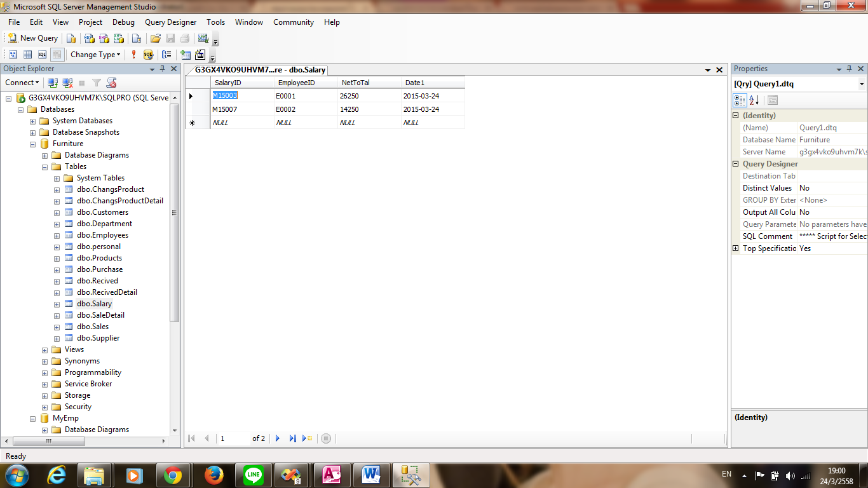
Task: Click the Distinct Values property value
Action: point(832,188)
